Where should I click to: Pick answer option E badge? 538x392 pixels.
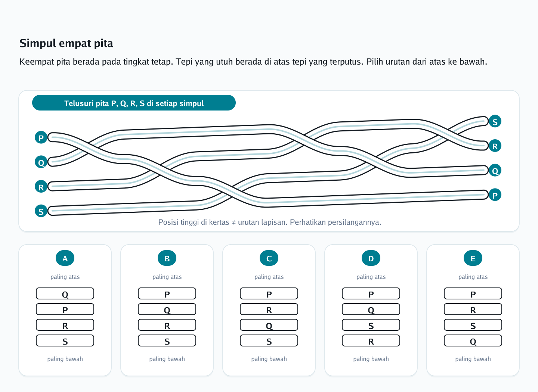pyautogui.click(x=473, y=258)
